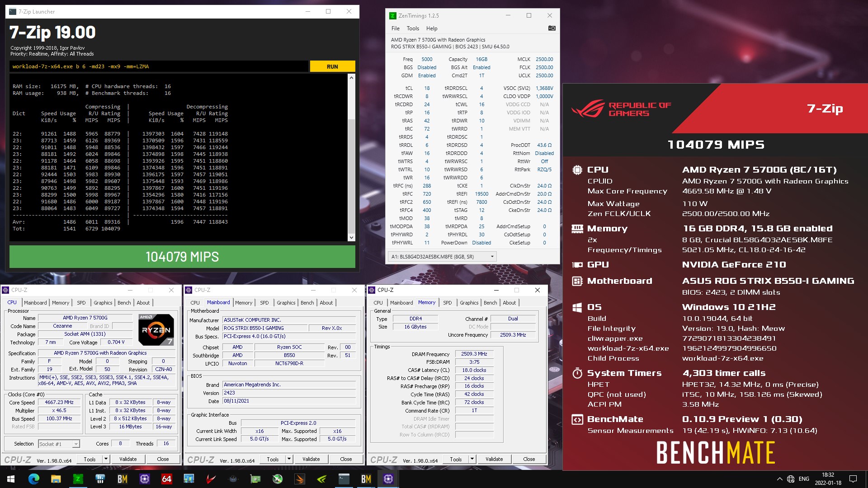Click the ROG STRIX B550-I GAMING model field
This screenshot has height=488, width=868.
pos(264,328)
